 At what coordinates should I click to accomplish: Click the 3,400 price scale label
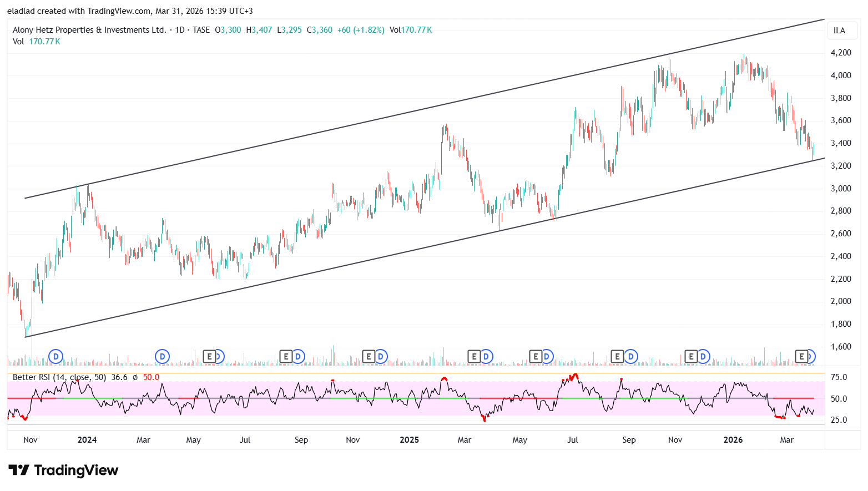tap(841, 143)
